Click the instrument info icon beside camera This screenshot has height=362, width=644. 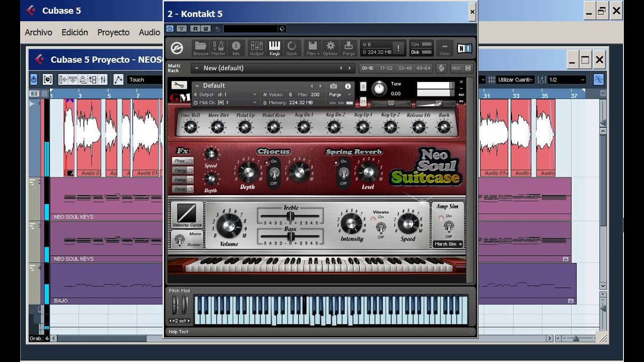(x=348, y=86)
